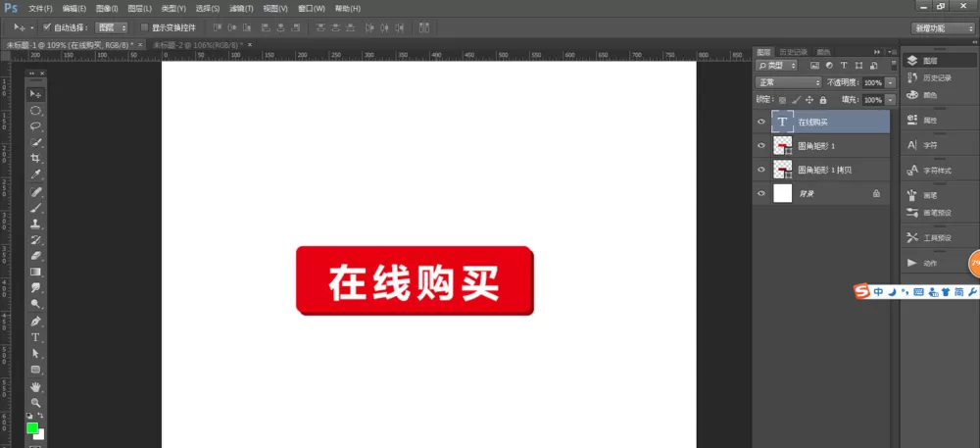Image resolution: width=980 pixels, height=448 pixels.
Task: Toggle lock image pixels brush icon
Action: pyautogui.click(x=796, y=100)
